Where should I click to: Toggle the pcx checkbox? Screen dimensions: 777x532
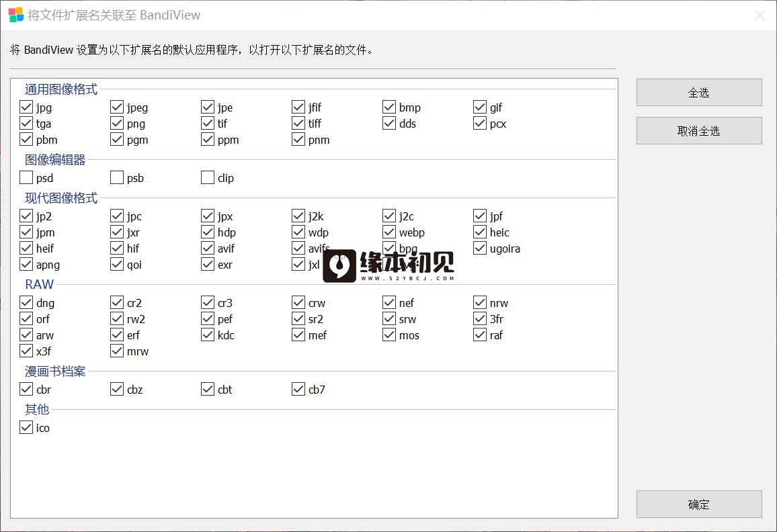click(x=480, y=123)
